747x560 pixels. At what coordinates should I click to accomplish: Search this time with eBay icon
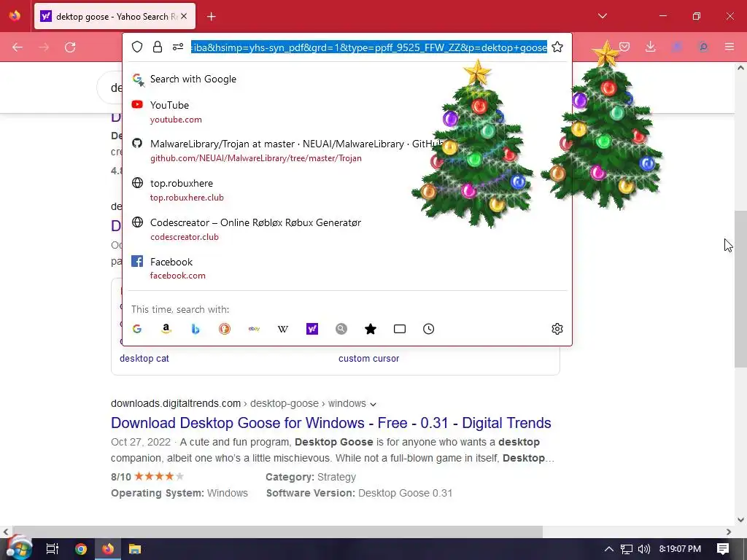coord(254,329)
